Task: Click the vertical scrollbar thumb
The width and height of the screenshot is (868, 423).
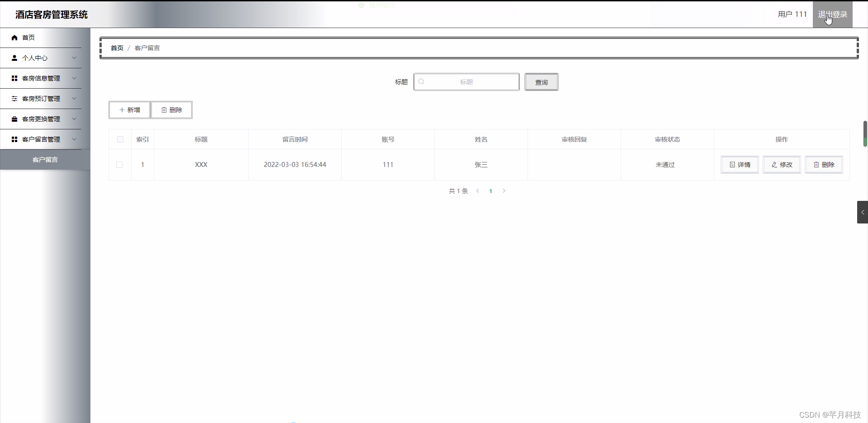Action: [865, 133]
